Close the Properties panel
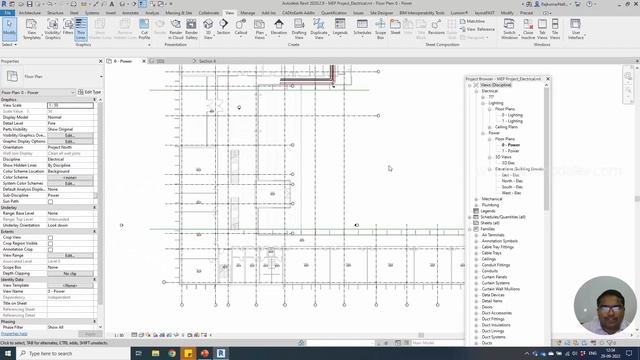 [100, 61]
